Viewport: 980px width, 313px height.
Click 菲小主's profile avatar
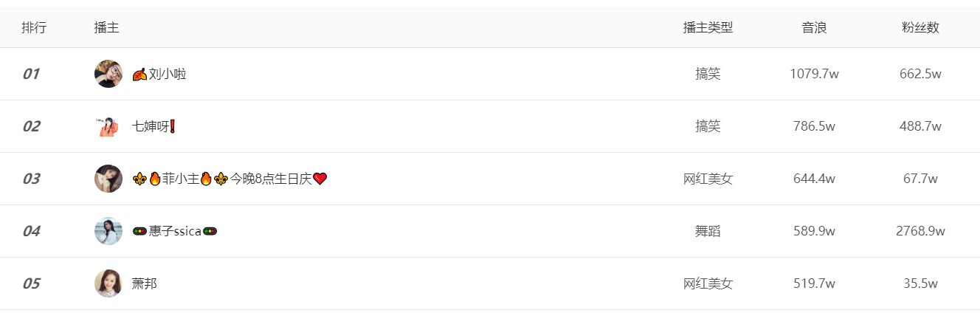pos(108,179)
